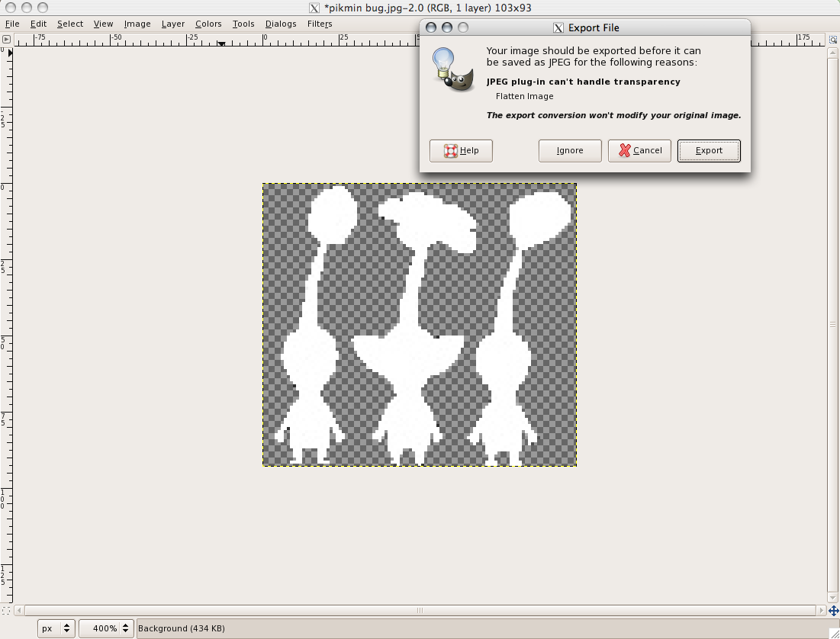Click the Ignore button
The height and width of the screenshot is (639, 840).
click(570, 151)
